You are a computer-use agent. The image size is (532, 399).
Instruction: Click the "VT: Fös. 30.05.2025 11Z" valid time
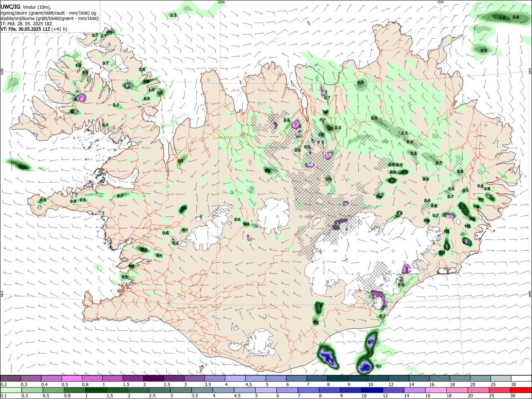click(x=26, y=29)
